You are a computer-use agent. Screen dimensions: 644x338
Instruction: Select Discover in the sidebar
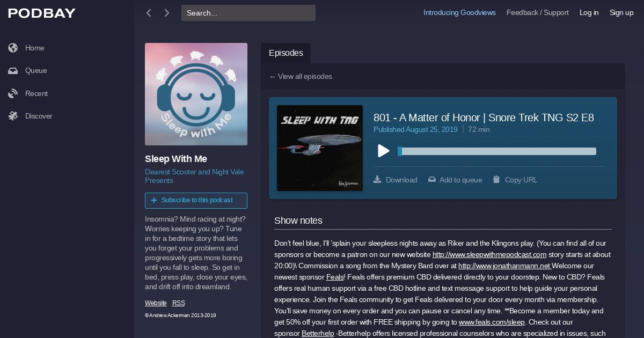coord(39,116)
